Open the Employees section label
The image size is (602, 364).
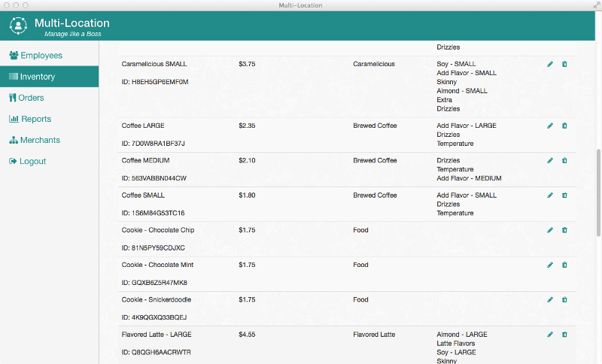coord(41,55)
